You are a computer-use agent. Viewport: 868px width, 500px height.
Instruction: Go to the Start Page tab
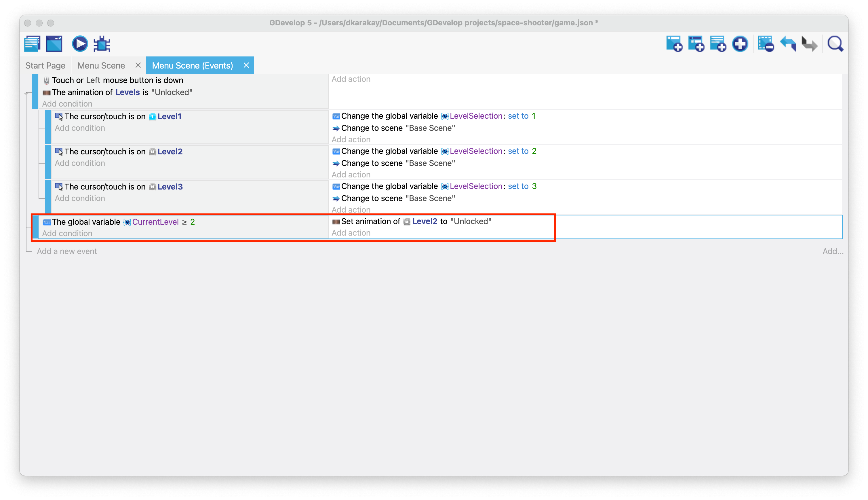[x=45, y=66]
